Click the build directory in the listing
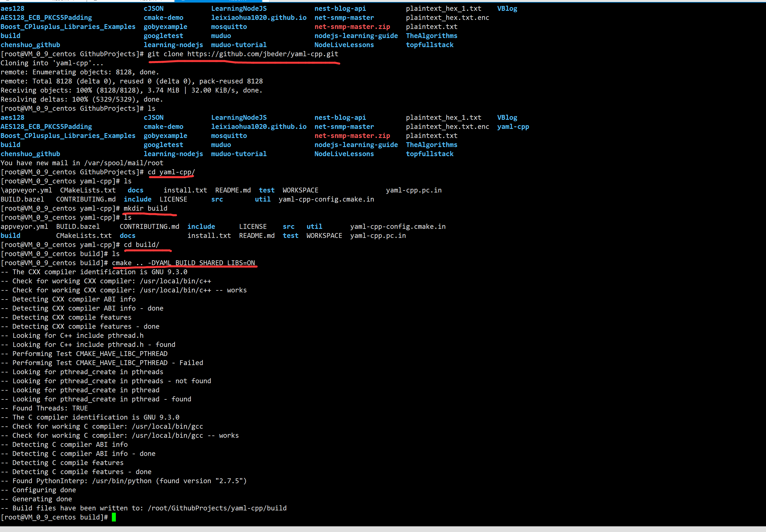The width and height of the screenshot is (766, 532). (10, 235)
